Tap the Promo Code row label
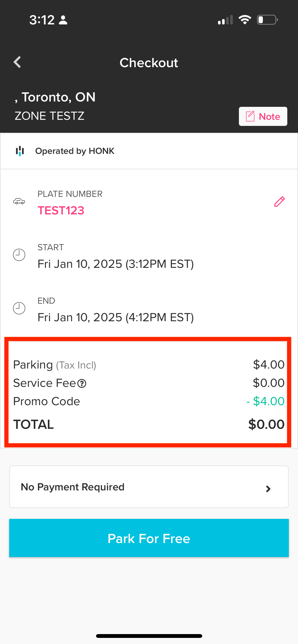This screenshot has width=298, height=644. pyautogui.click(x=47, y=401)
